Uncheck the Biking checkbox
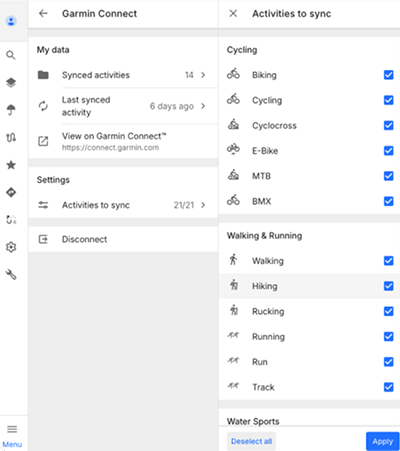Viewport: 400px width, 451px height. click(389, 75)
